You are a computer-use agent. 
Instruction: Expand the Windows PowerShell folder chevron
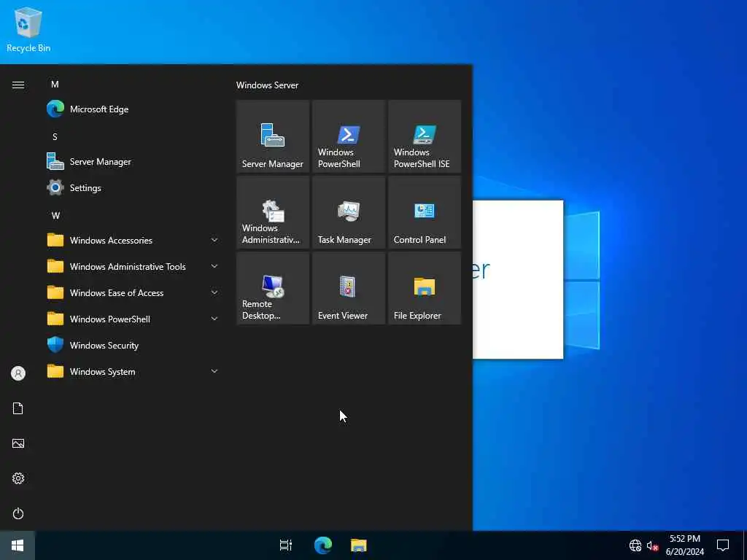click(214, 319)
